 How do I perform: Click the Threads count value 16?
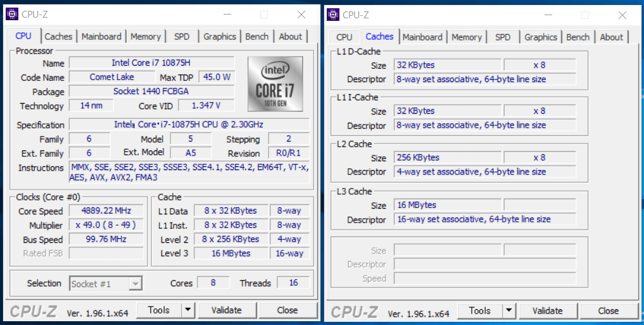tap(293, 283)
